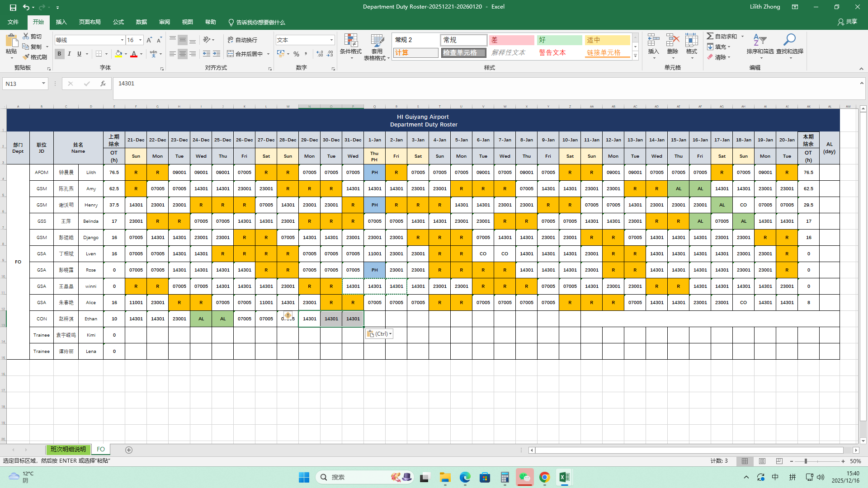Click the Insert Function fx button
Screen dimensions: 868x488
tap(103, 84)
